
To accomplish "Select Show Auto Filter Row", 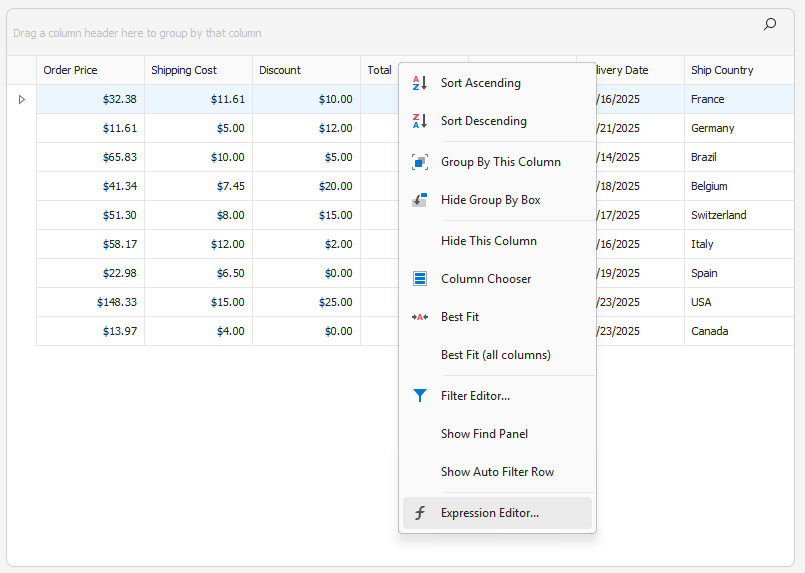I will click(497, 472).
